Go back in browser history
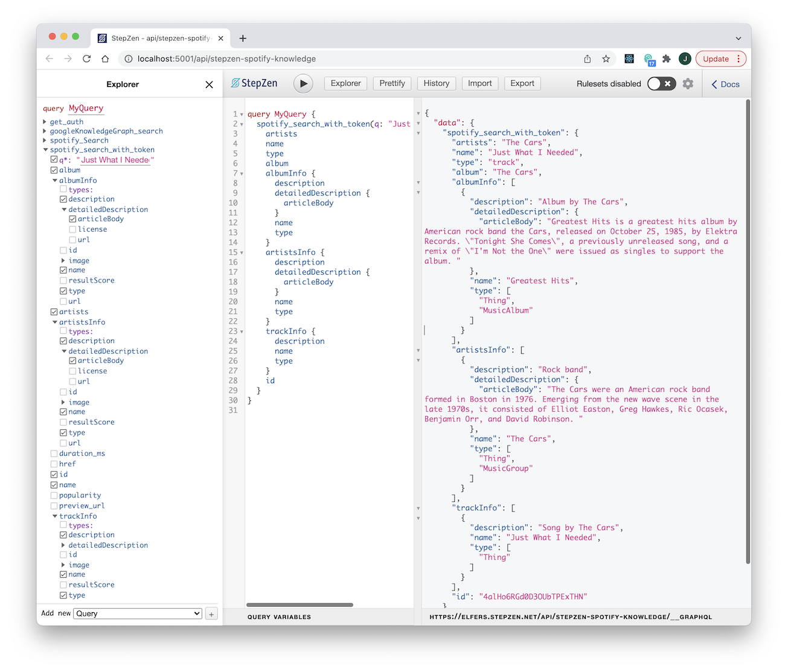Viewport: 785px width, 672px height. click(x=50, y=59)
